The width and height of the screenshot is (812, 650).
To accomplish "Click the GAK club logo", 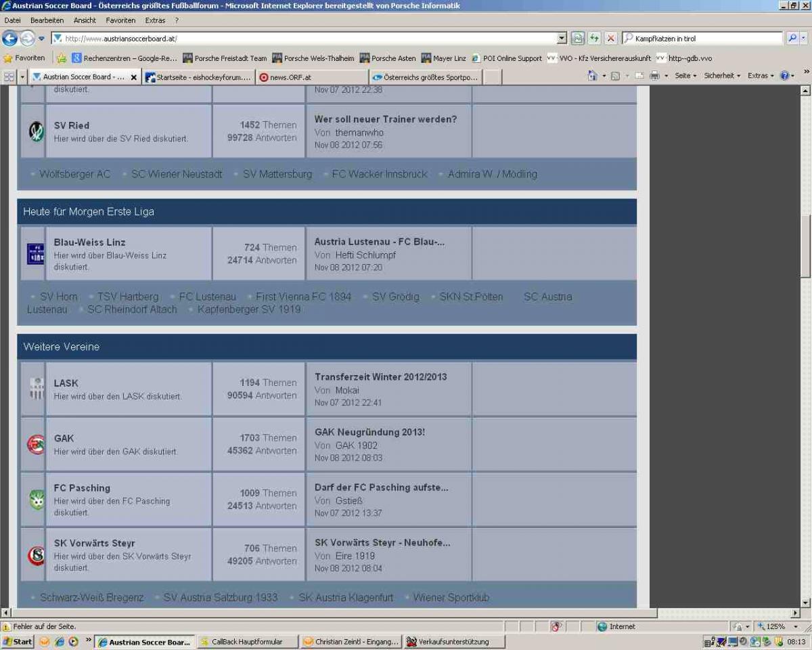I will coord(36,444).
